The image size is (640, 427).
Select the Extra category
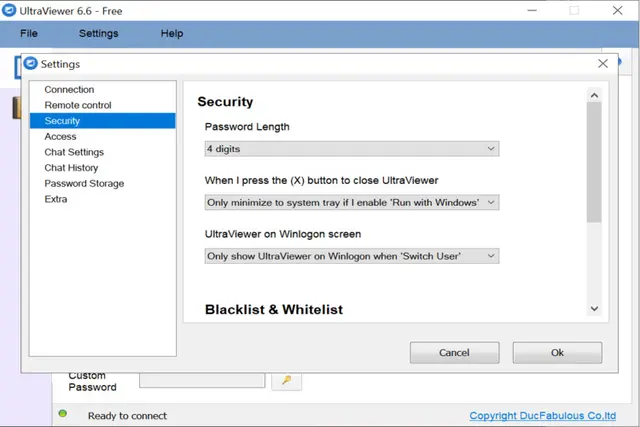102,199
